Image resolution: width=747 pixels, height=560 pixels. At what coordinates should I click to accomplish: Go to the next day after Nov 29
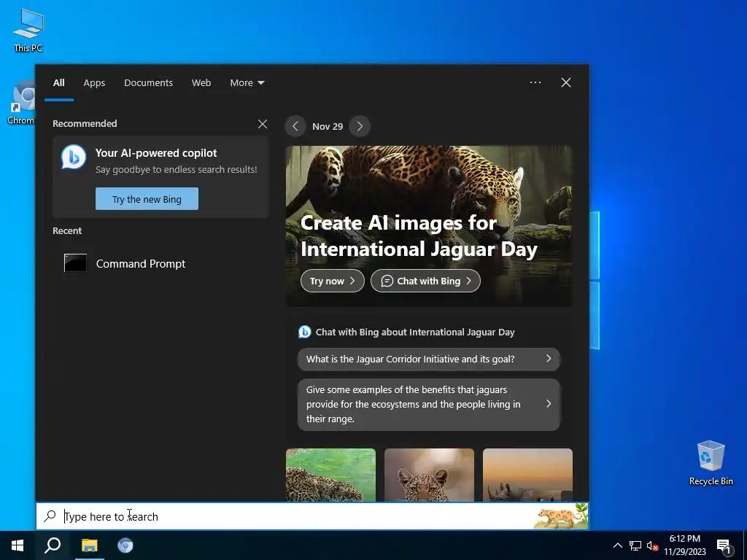coord(360,126)
